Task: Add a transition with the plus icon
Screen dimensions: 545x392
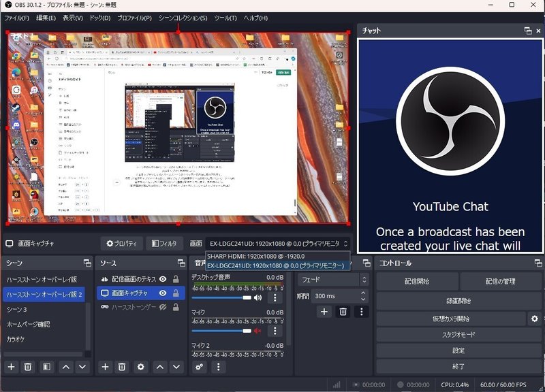Action: coord(324,312)
